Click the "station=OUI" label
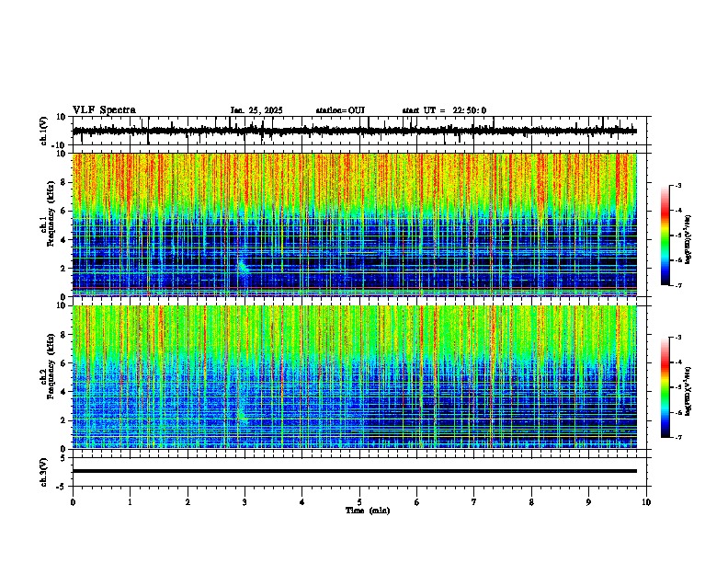The height and width of the screenshot is (563, 728). click(340, 110)
